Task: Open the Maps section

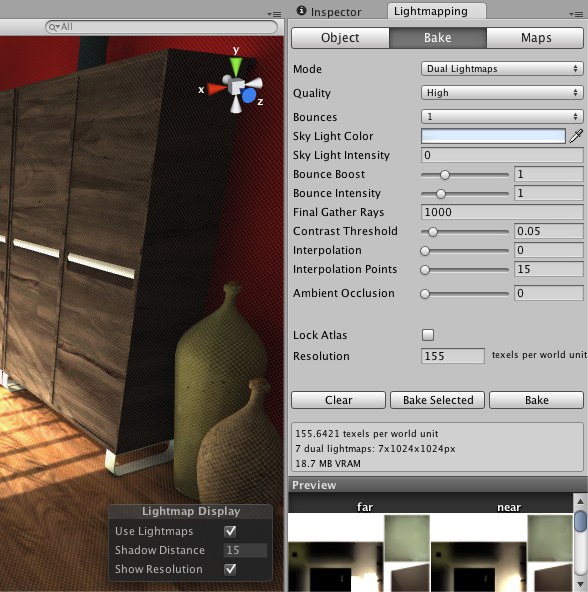Action: [535, 38]
